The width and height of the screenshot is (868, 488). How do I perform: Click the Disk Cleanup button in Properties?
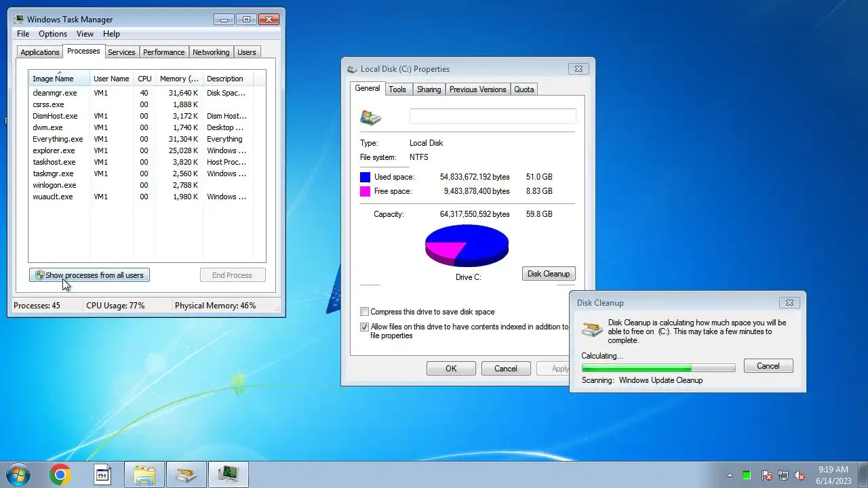click(549, 274)
